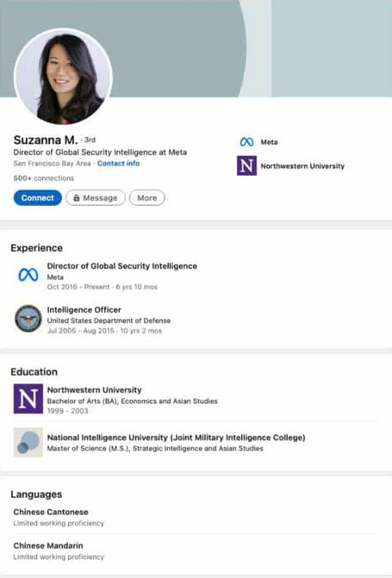The height and width of the screenshot is (578, 392).
Task: Open the More options menu
Action: (x=146, y=198)
